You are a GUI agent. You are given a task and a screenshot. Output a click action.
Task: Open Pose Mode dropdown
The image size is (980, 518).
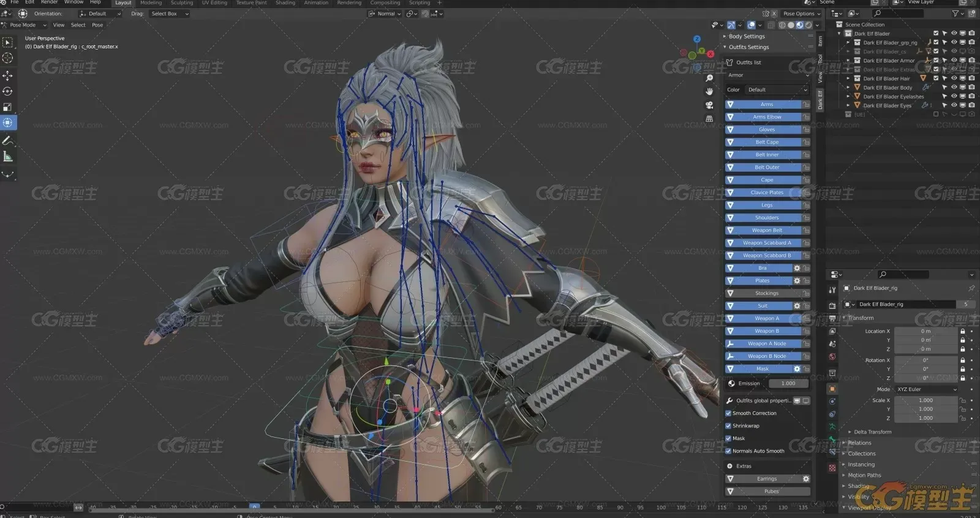click(24, 25)
